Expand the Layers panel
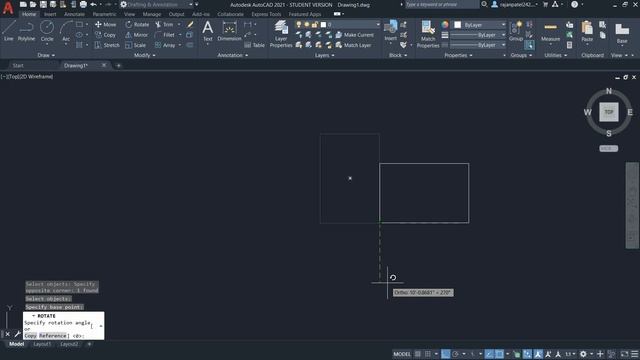 click(324, 55)
